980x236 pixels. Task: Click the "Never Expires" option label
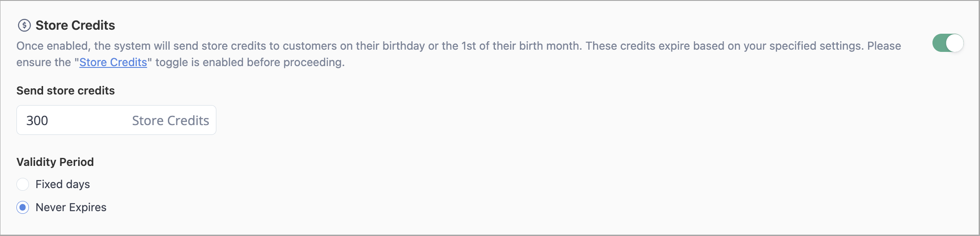[x=71, y=207]
